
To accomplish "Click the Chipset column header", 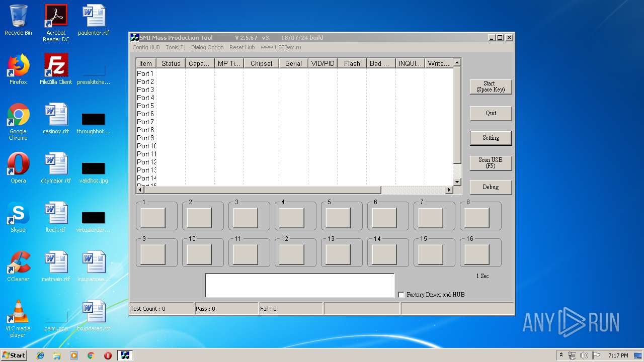I will click(x=261, y=63).
